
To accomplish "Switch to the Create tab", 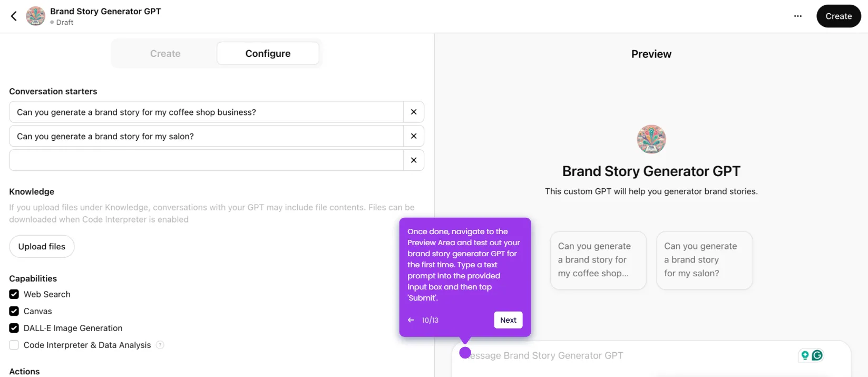I will [165, 53].
